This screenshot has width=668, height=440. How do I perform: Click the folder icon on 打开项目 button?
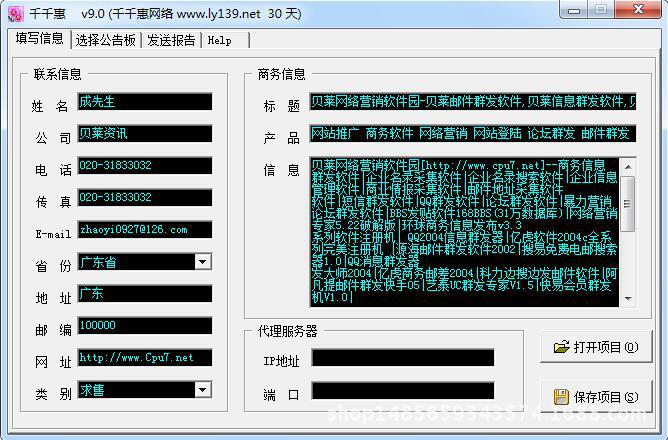(561, 347)
